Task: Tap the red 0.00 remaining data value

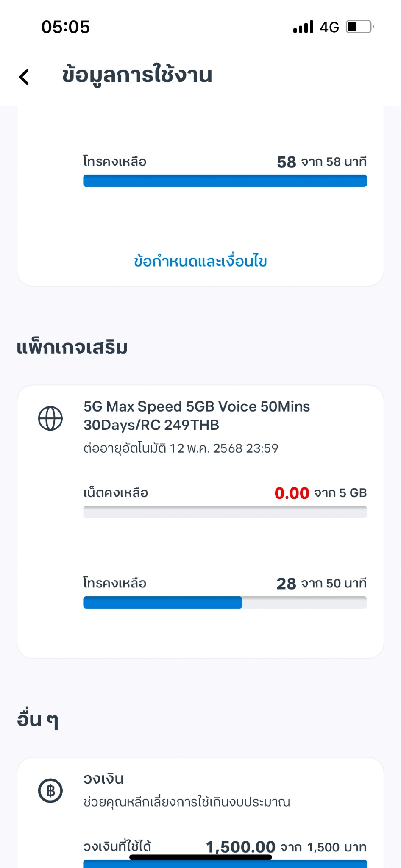Action: click(x=292, y=493)
